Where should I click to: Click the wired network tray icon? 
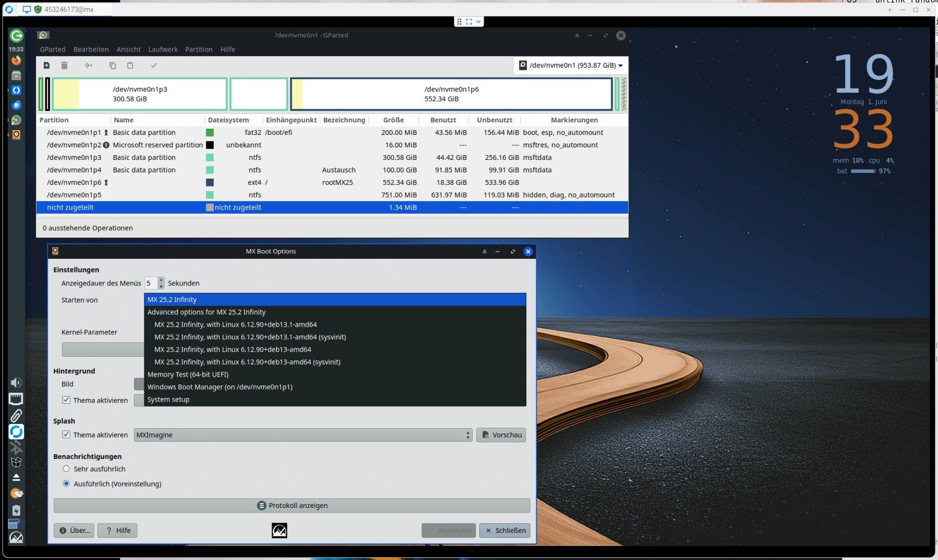pos(16,399)
